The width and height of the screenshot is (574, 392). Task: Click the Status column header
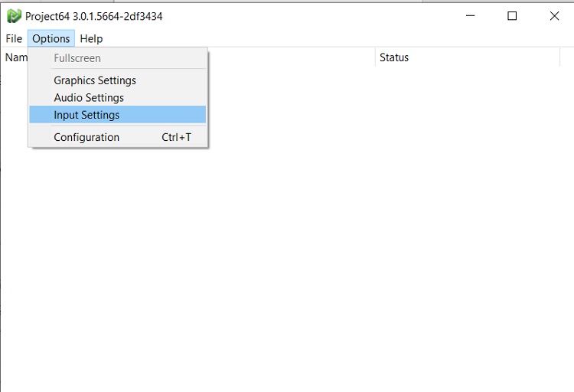394,57
